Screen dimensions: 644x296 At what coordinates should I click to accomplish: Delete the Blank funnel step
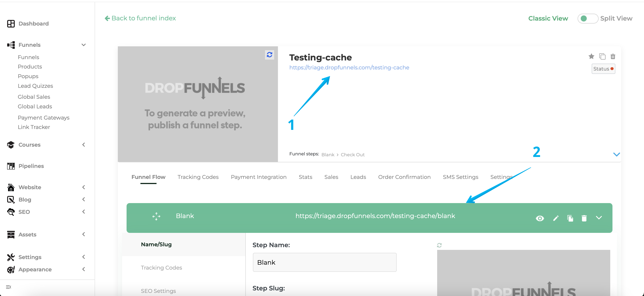click(584, 218)
